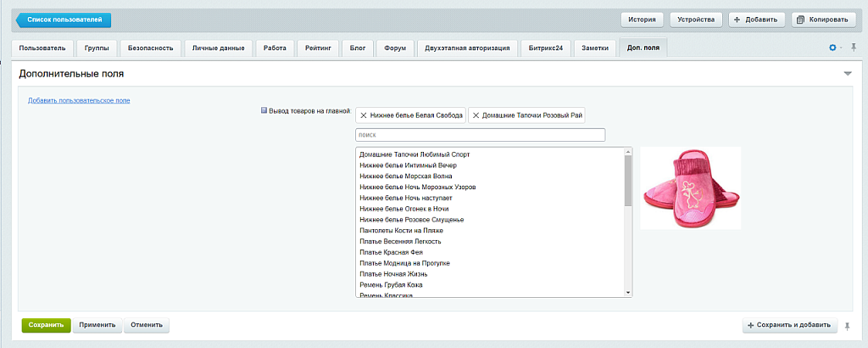This screenshot has height=348, width=868.
Task: Click the pink slippers preview image
Action: 690,188
